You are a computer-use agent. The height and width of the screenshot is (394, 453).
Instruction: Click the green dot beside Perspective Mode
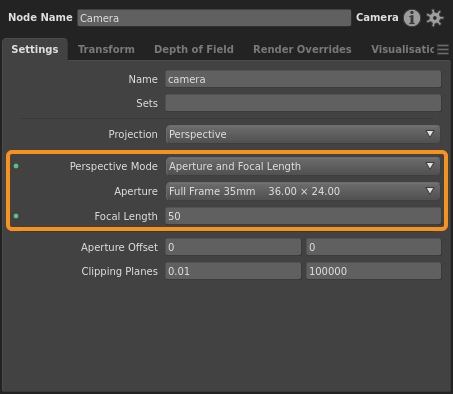click(16, 166)
